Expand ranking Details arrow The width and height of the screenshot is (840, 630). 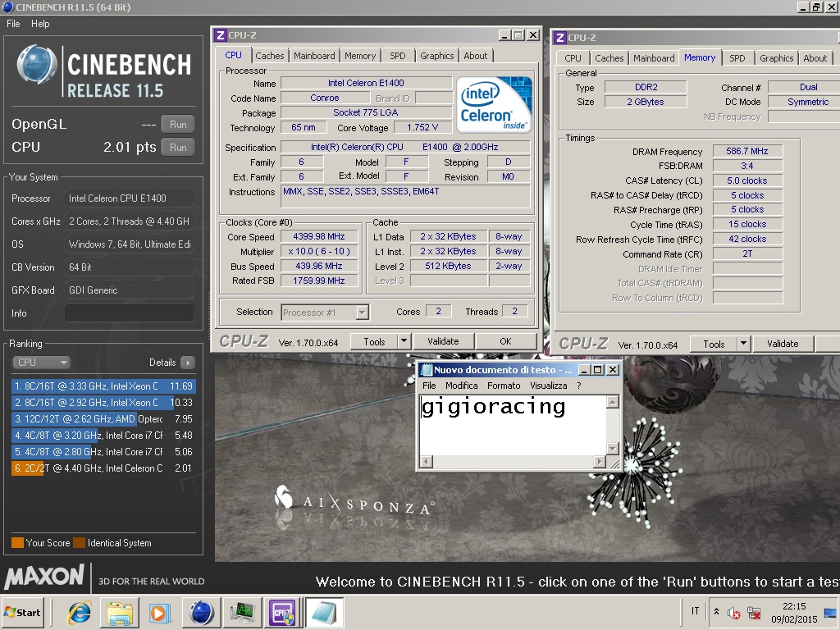(188, 363)
